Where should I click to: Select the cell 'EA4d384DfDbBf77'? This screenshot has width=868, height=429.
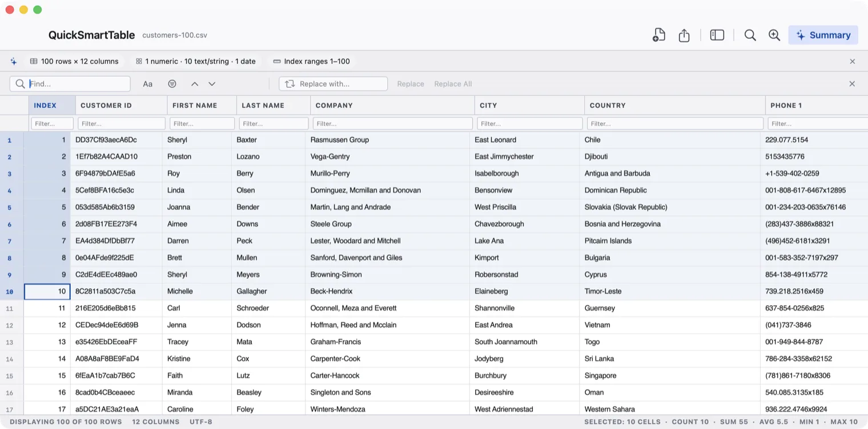(116, 241)
